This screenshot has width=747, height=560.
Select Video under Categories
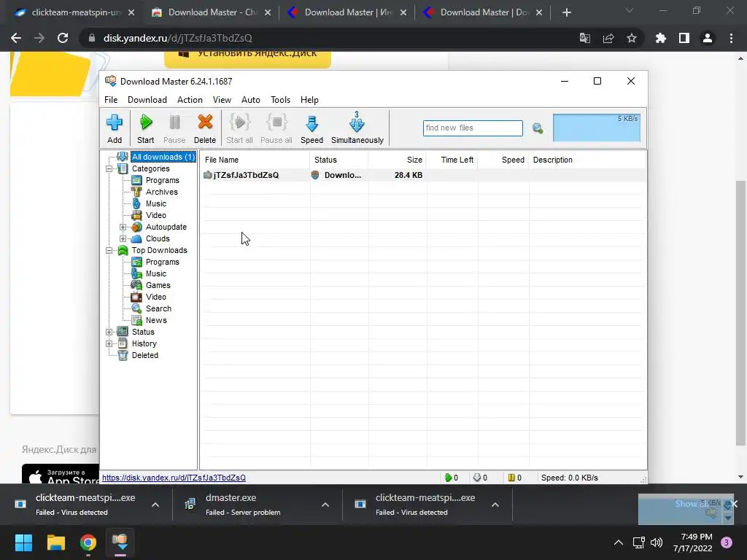[x=156, y=215]
